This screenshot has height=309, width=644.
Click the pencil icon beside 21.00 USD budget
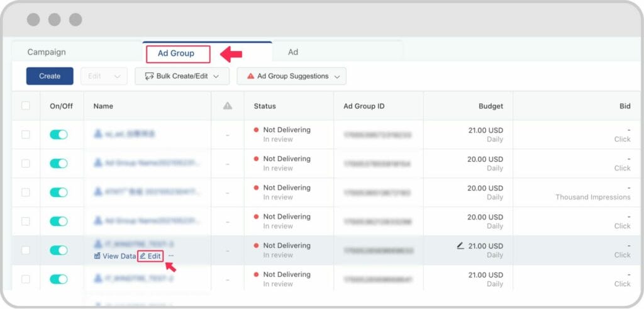[x=460, y=245]
